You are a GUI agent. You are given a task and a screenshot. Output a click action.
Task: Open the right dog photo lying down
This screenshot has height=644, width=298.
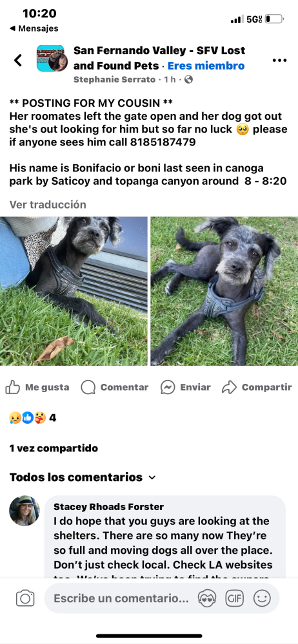point(224,291)
